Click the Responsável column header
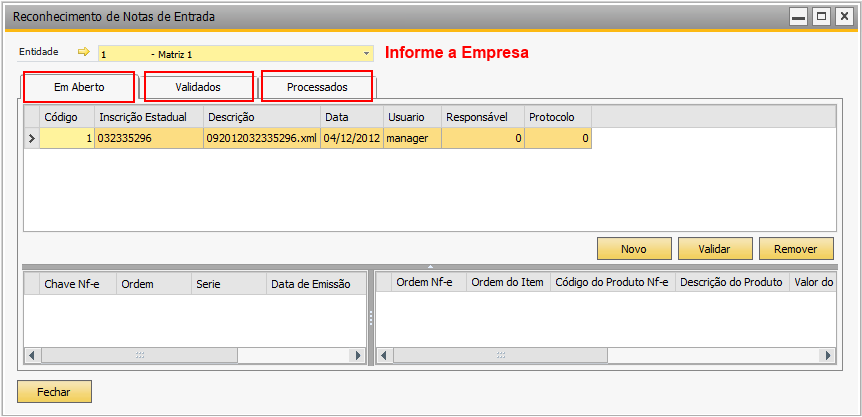 coord(483,117)
